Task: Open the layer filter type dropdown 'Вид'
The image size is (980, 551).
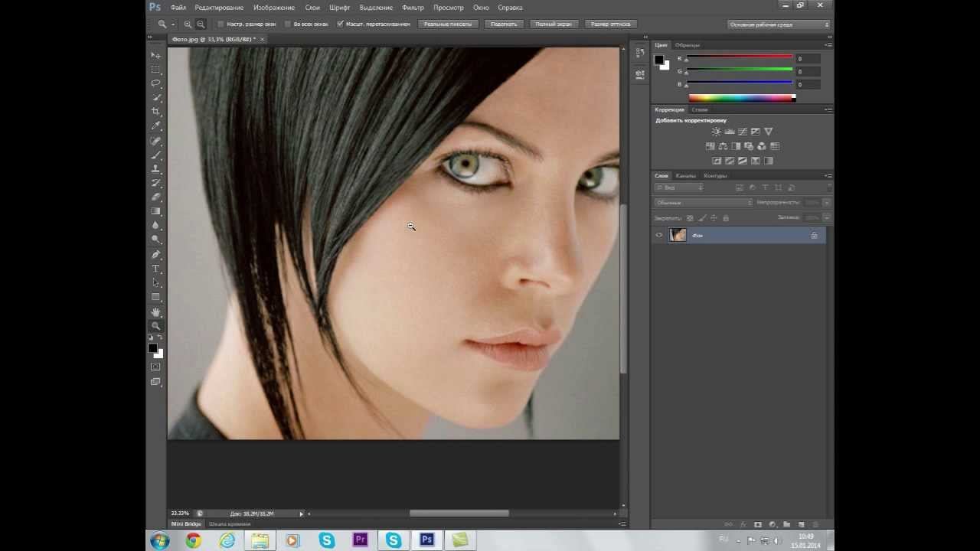Action: [x=679, y=187]
